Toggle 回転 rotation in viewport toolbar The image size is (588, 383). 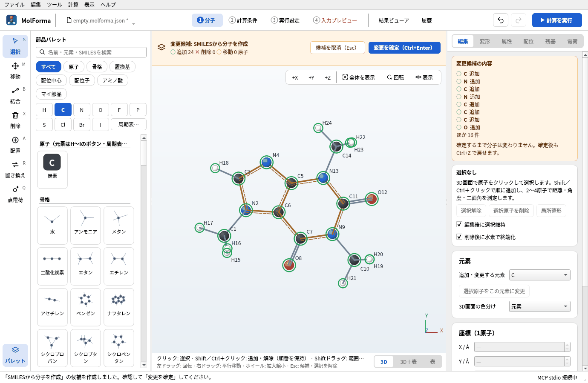click(395, 77)
